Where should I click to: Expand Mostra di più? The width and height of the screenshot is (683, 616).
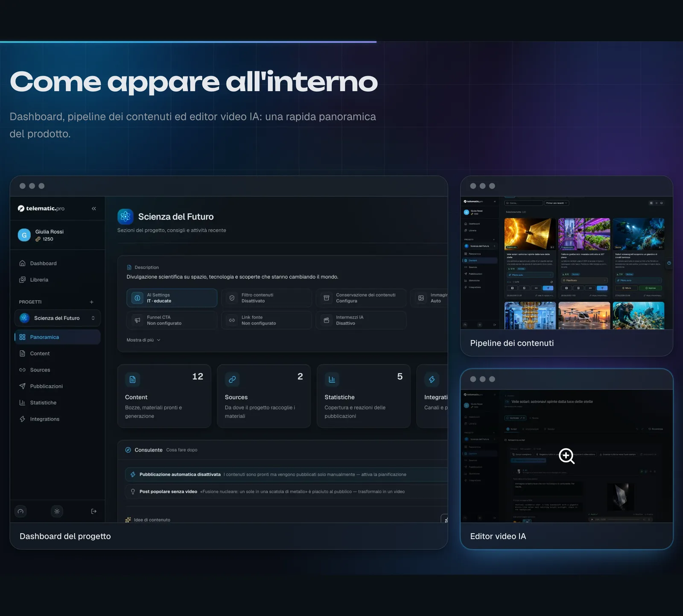pos(143,340)
